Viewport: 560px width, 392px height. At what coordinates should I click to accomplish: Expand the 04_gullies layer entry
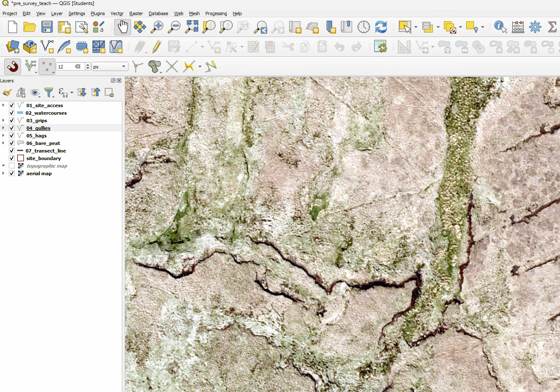click(3, 128)
